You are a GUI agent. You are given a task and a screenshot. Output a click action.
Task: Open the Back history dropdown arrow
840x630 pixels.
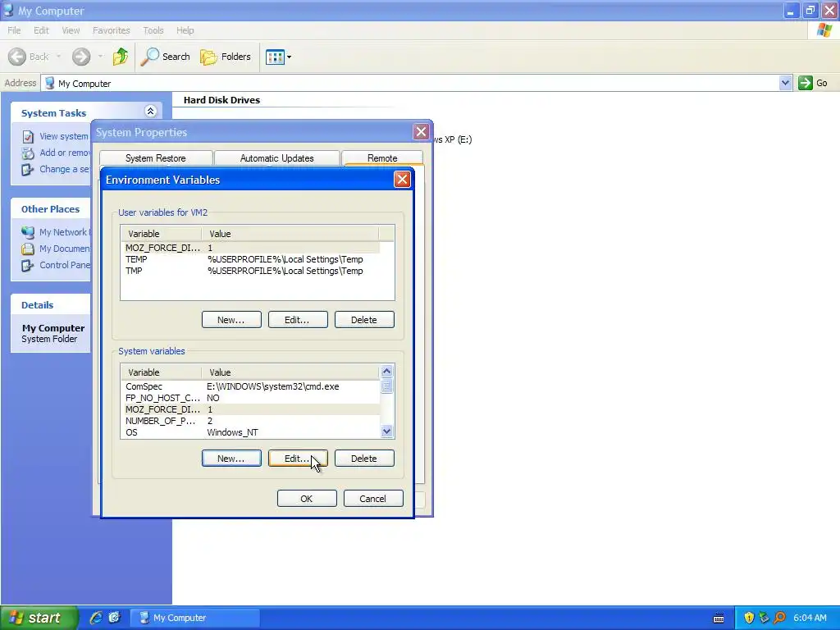(x=58, y=57)
